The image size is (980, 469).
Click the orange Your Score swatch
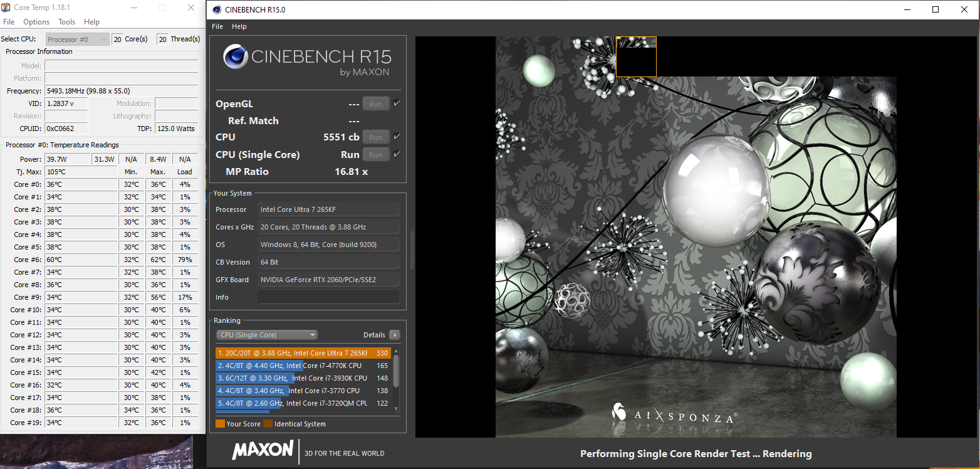[220, 424]
